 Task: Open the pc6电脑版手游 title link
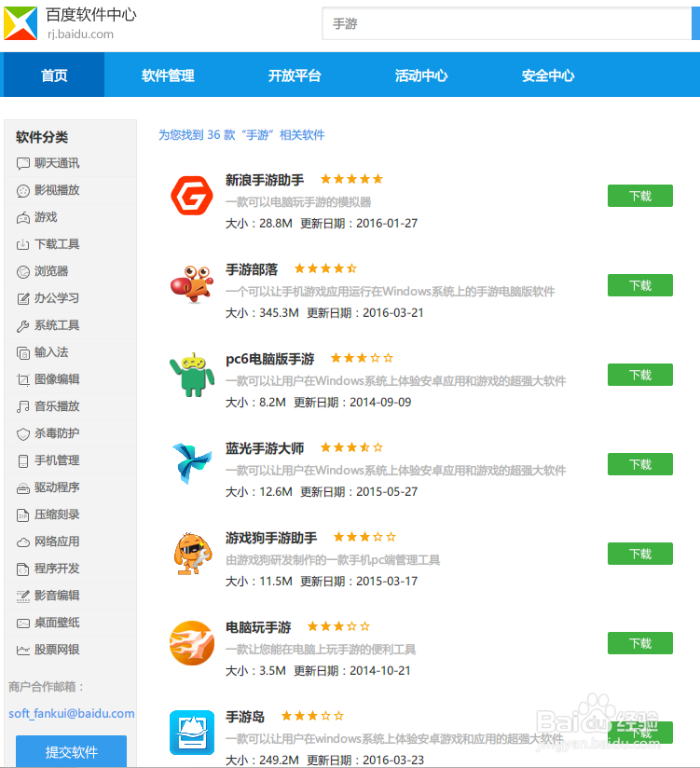(270, 359)
